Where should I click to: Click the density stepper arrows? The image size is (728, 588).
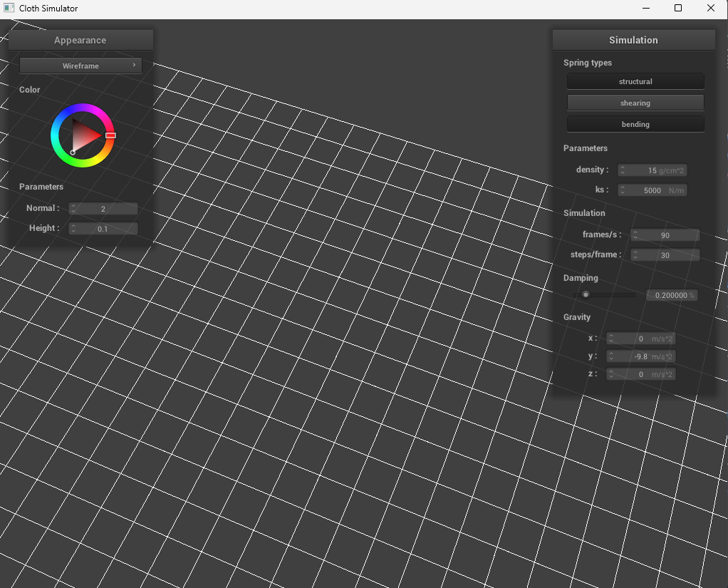point(623,170)
